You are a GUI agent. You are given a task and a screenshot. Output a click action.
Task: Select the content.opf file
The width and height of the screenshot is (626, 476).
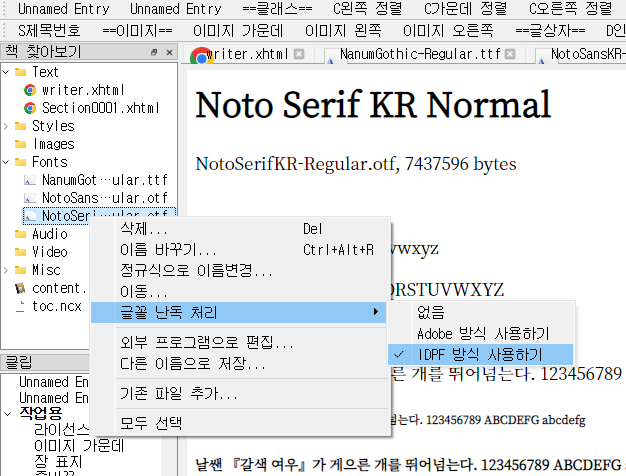pos(59,288)
